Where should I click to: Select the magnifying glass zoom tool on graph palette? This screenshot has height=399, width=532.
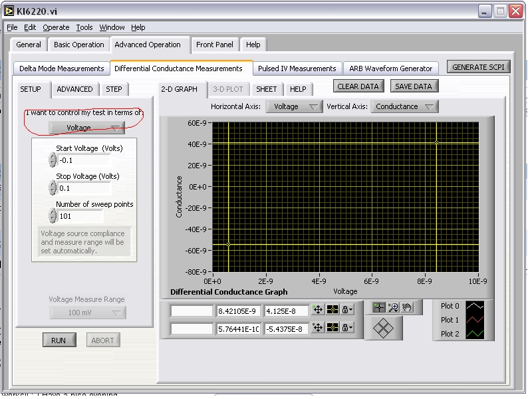392,307
